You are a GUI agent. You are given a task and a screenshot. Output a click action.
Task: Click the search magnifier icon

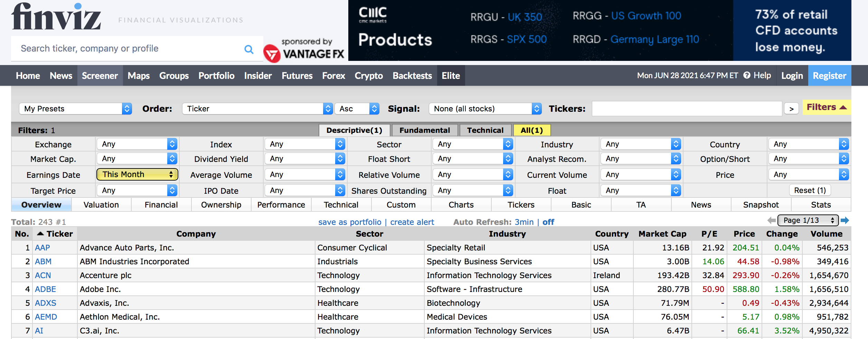[249, 49]
